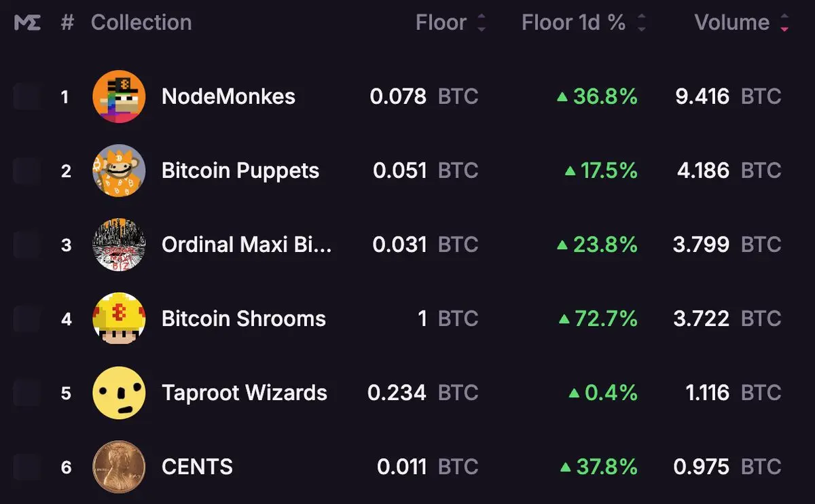Image resolution: width=815 pixels, height=504 pixels.
Task: Click the Magic Eden ME logo icon
Action: [x=27, y=22]
